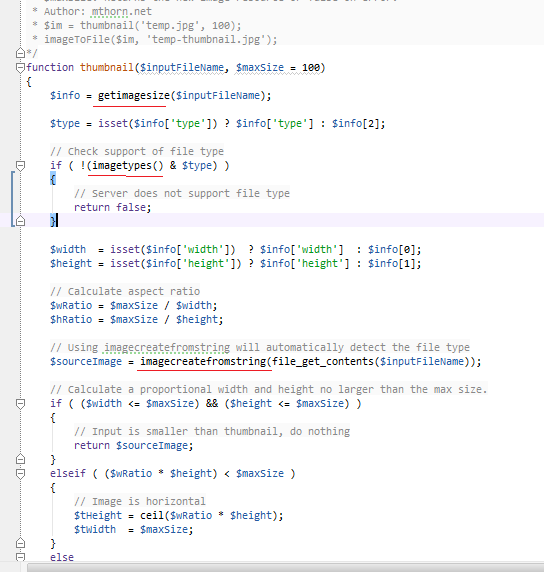Click the file_get_contents call

[323, 362]
